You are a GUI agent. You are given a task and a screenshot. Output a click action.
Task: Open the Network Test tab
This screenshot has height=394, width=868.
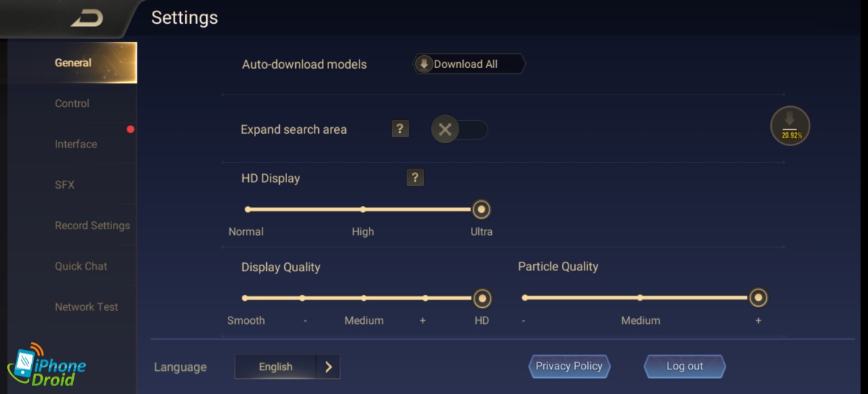click(x=86, y=307)
